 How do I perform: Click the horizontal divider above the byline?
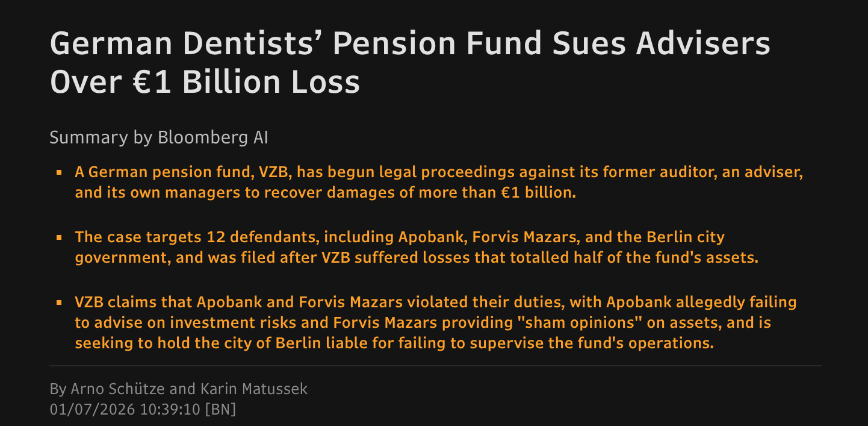(435, 366)
